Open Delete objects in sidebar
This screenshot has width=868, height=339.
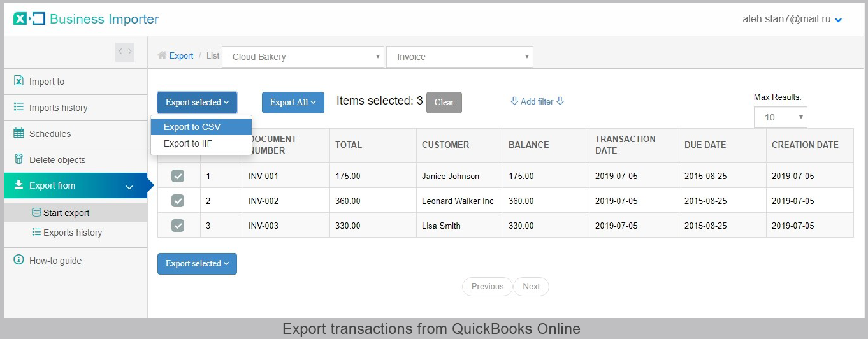[x=75, y=160]
